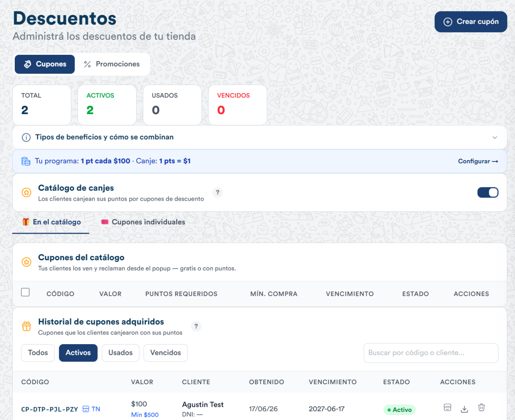The width and height of the screenshot is (515, 420).
Task: Switch to the Promociones tab
Action: click(x=112, y=64)
